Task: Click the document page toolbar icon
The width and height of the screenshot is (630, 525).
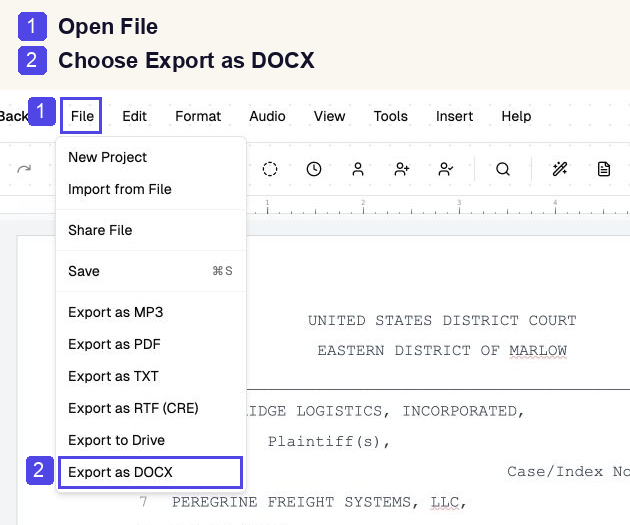Action: coord(603,169)
